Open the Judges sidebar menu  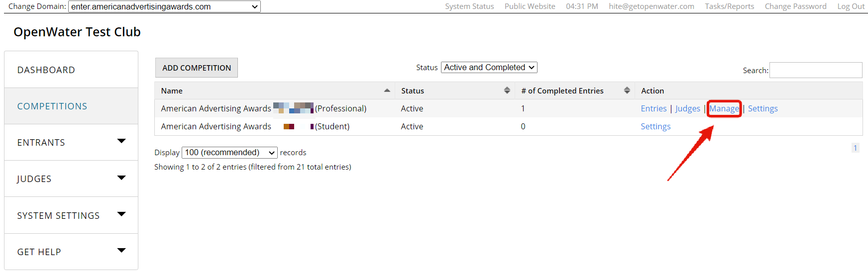[71, 179]
